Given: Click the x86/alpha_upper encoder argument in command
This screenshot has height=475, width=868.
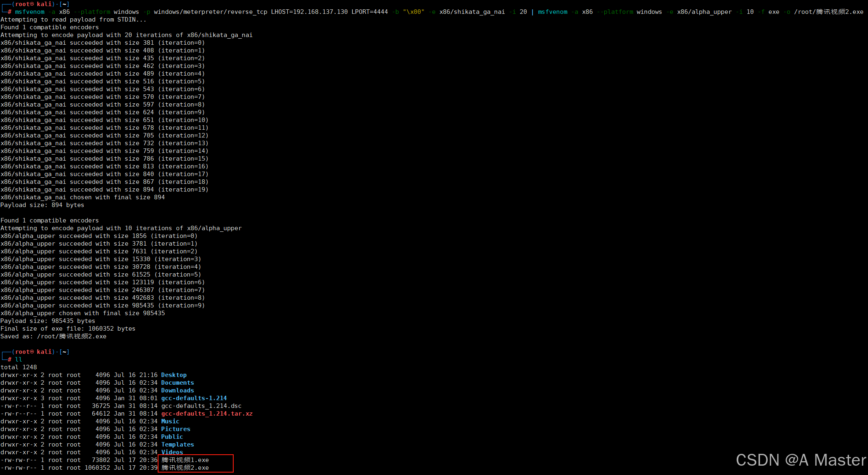Looking at the screenshot, I should [704, 12].
